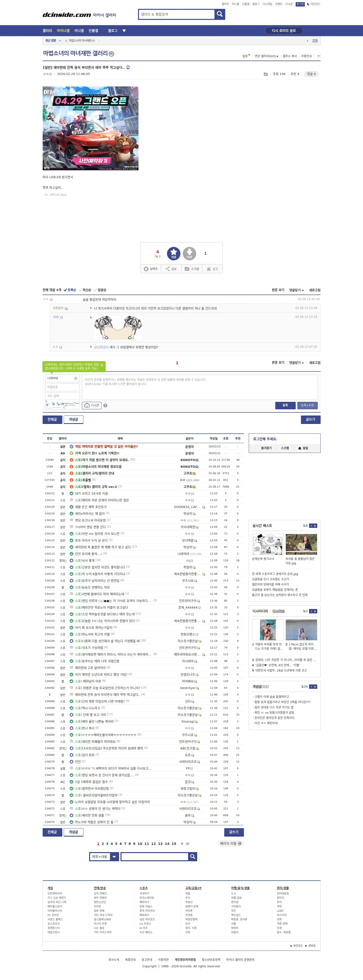363x980 pixels.
Task: Select 개념글 tab above the post list
Action: (x=73, y=419)
